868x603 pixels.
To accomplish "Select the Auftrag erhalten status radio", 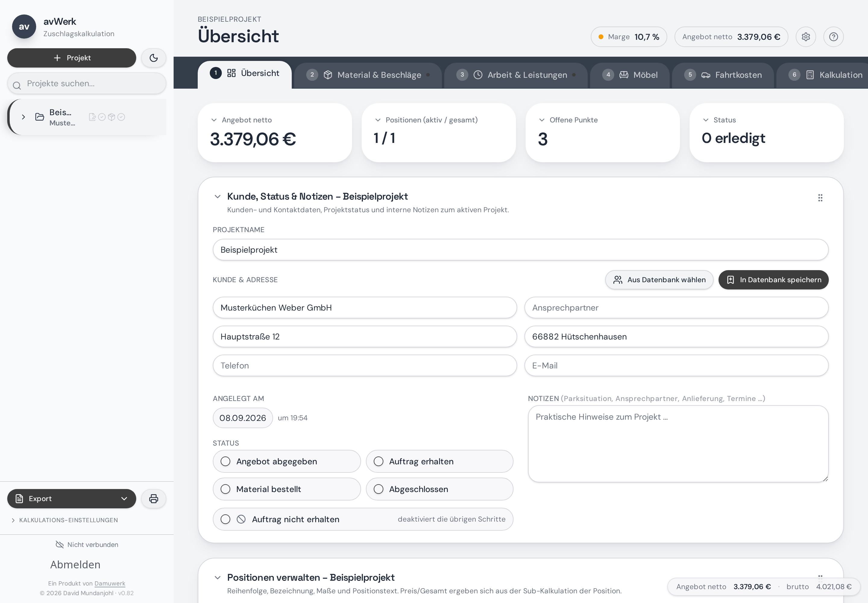I will coord(379,461).
